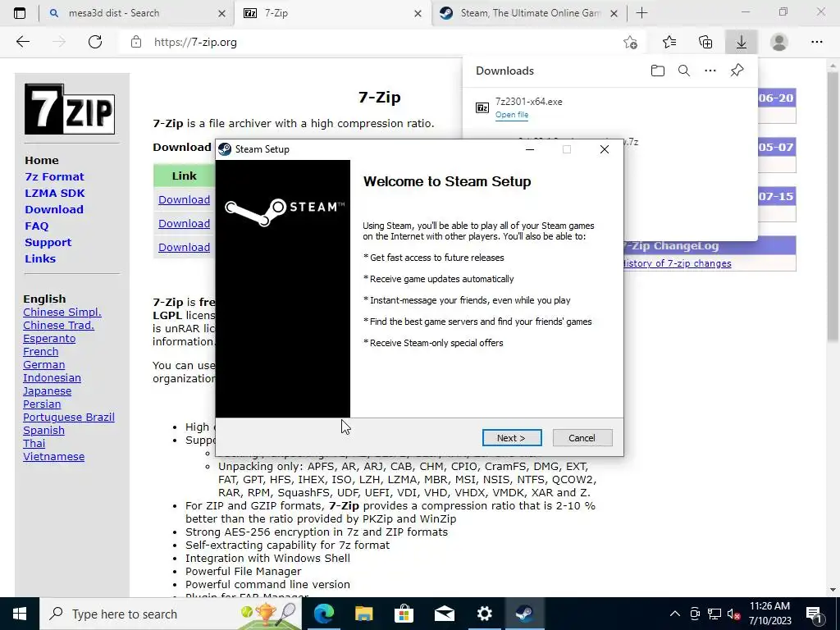840x630 pixels.
Task: Switch site language to Indonesian
Action: [x=52, y=377]
